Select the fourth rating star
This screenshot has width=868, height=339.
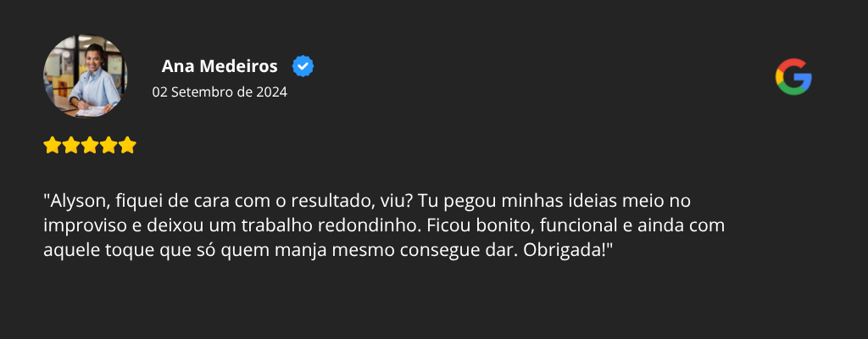pos(108,145)
